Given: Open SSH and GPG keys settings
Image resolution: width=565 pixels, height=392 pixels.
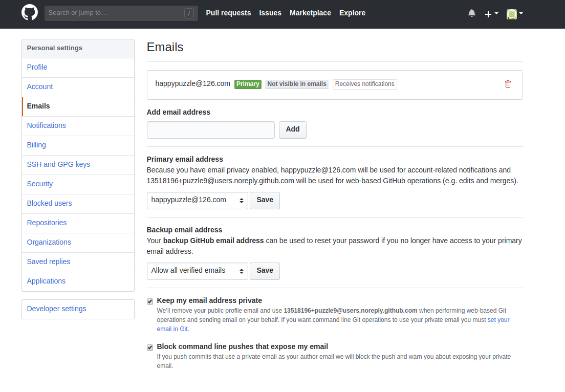Looking at the screenshot, I should (58, 164).
